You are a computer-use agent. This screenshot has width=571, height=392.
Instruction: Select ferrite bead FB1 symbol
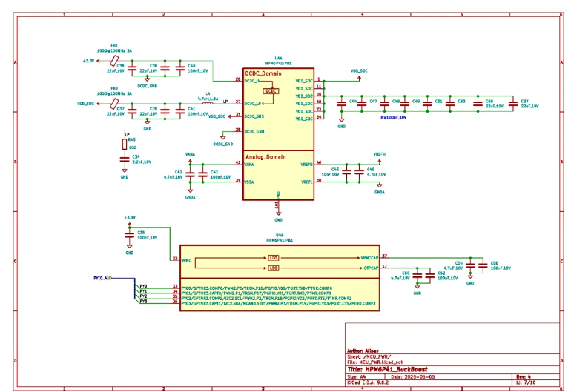114,60
